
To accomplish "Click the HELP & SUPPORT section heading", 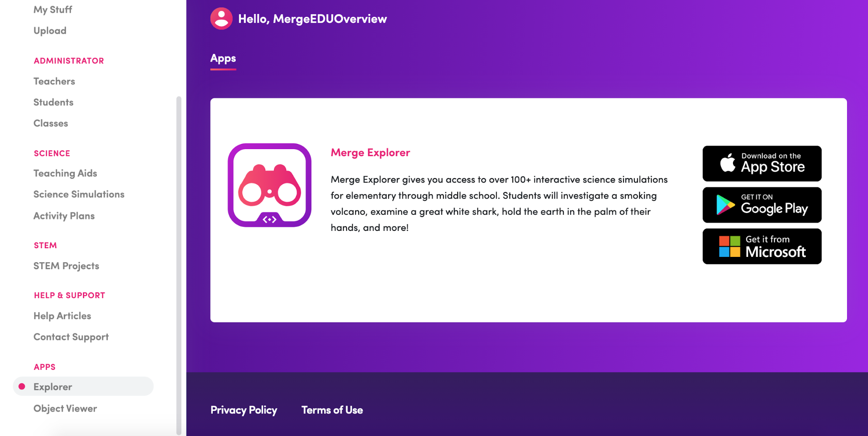I will [69, 296].
